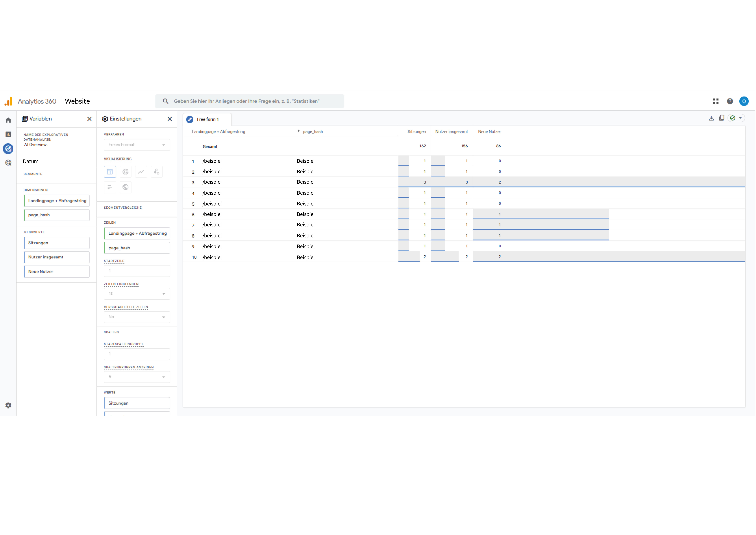
Task: Open the Reports section in sidebar
Action: 8,134
